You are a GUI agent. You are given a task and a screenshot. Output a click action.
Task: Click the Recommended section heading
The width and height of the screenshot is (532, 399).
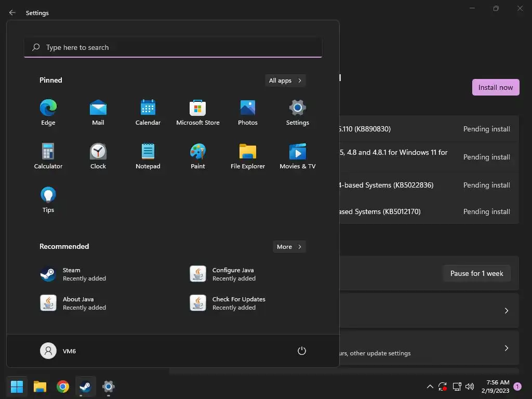coord(64,246)
